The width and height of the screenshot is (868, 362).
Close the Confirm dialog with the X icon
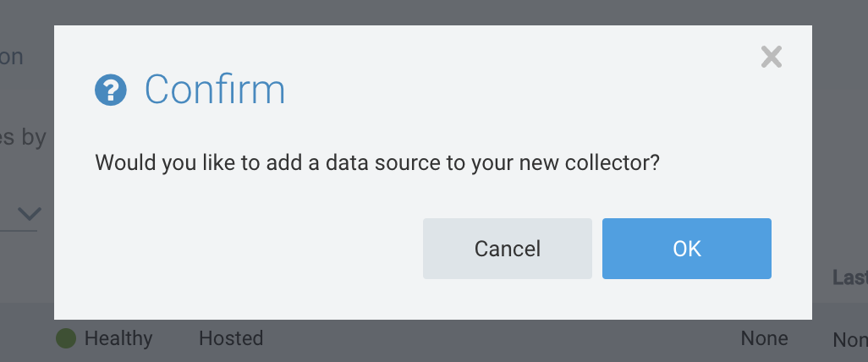[x=771, y=58]
